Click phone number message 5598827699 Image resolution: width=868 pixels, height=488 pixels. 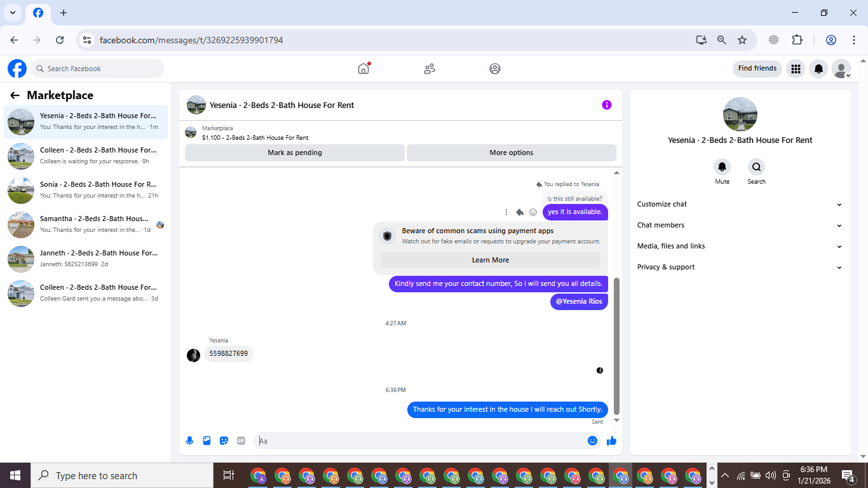(229, 353)
